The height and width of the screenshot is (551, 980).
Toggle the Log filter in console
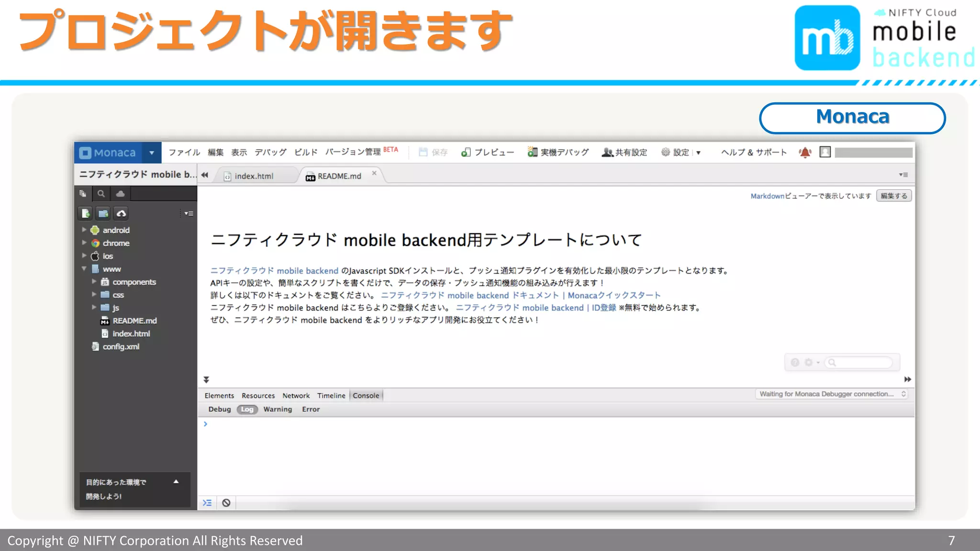click(247, 409)
